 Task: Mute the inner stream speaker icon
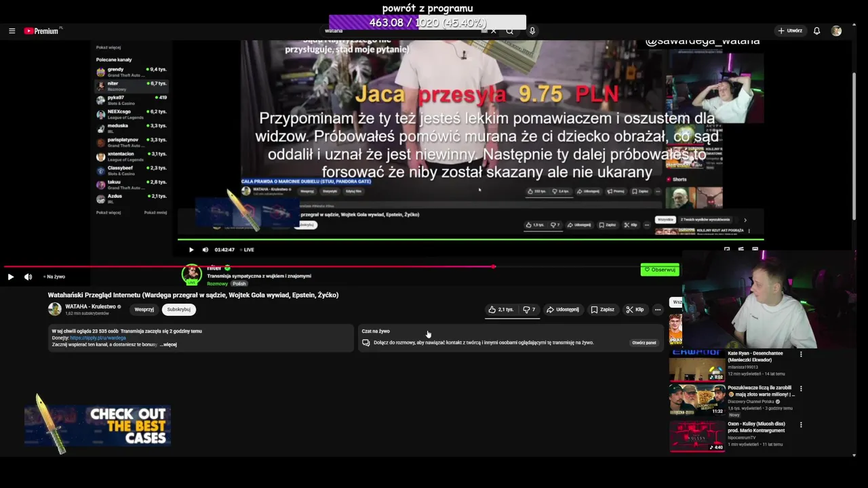pyautogui.click(x=205, y=249)
